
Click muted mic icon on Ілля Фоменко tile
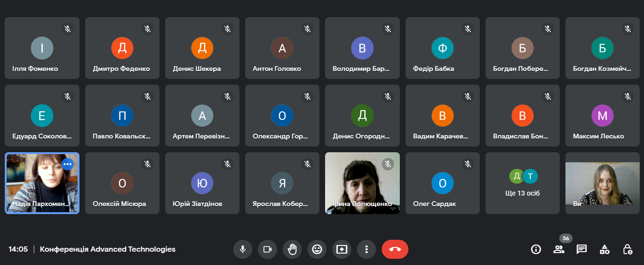click(68, 29)
